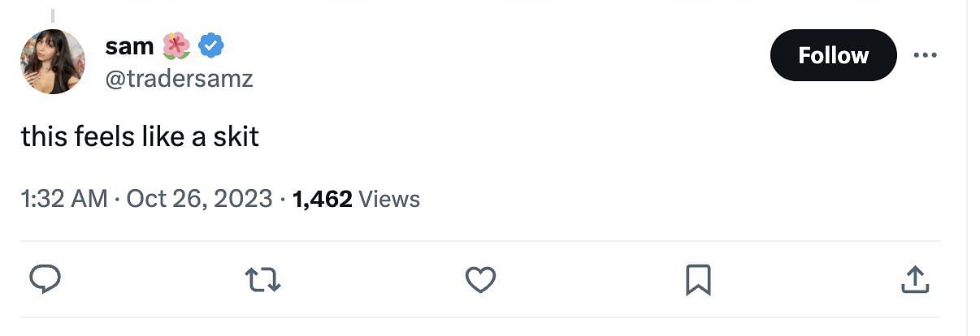Click the pink flower emoji beside sam
Image resolution: width=980 pixels, height=336 pixels.
176,46
